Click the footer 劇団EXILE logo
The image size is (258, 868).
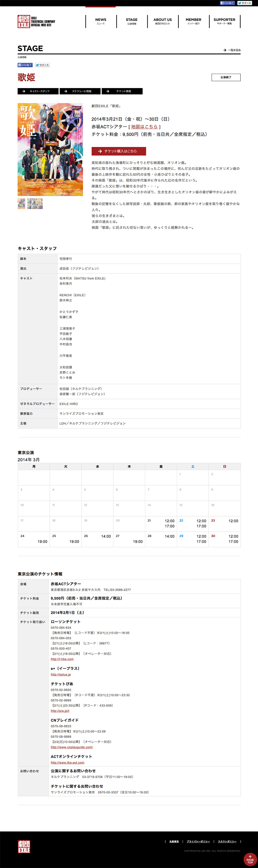click(x=24, y=846)
